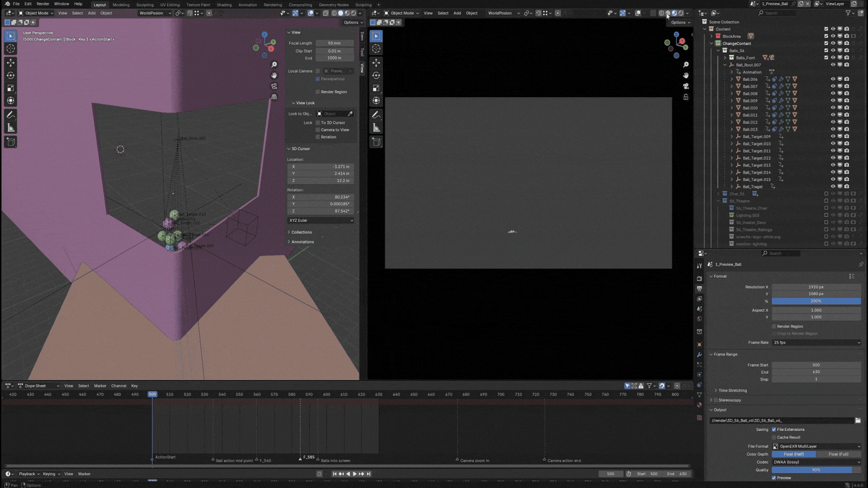Image resolution: width=868 pixels, height=488 pixels.
Task: Open Render properties tab icon
Action: pos(699,278)
